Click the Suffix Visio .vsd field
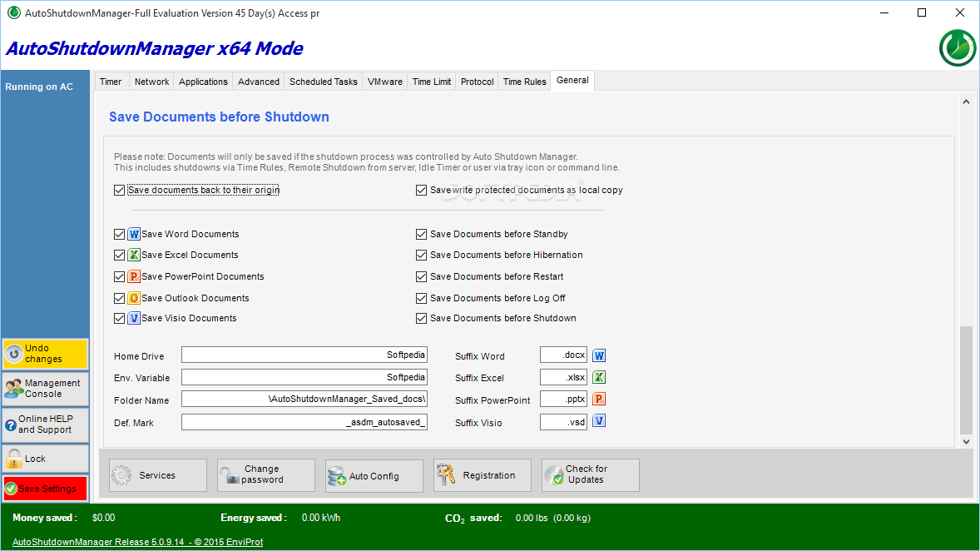This screenshot has height=551, width=980. pos(564,422)
